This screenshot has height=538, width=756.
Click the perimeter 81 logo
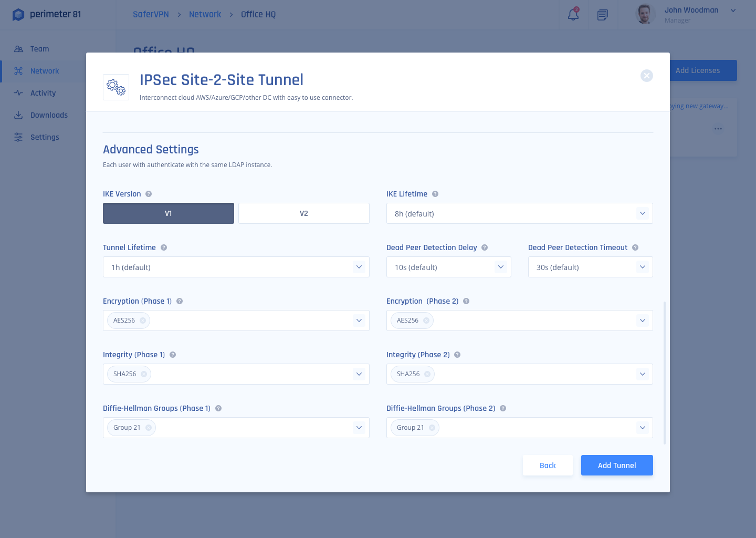click(x=47, y=14)
